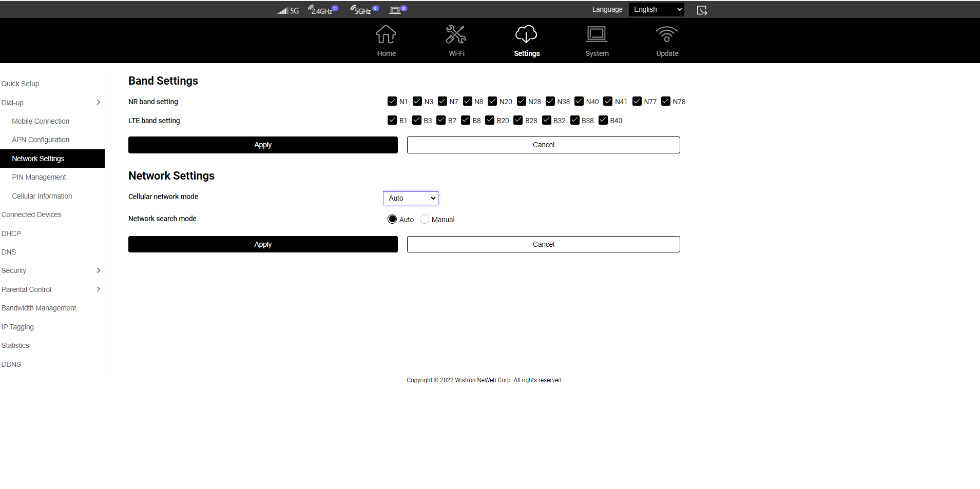Open PIN Management in sidebar
The image size is (980, 489).
click(x=39, y=177)
